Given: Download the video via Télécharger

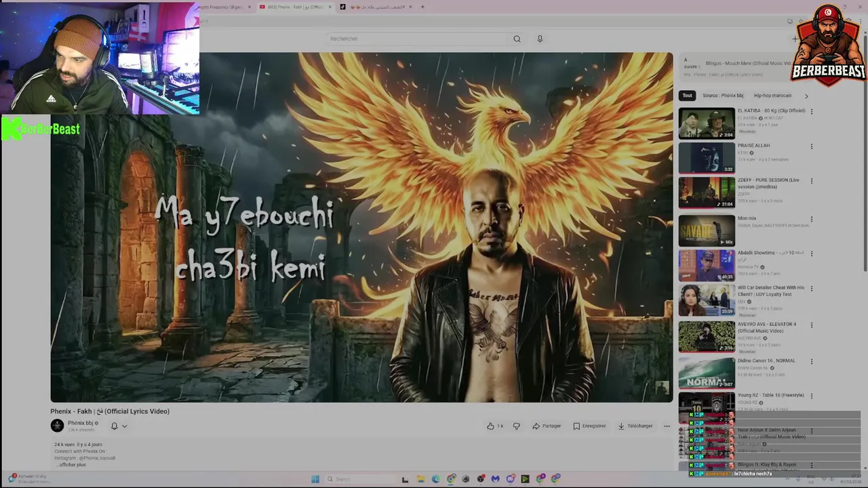Looking at the screenshot, I should click(x=635, y=426).
